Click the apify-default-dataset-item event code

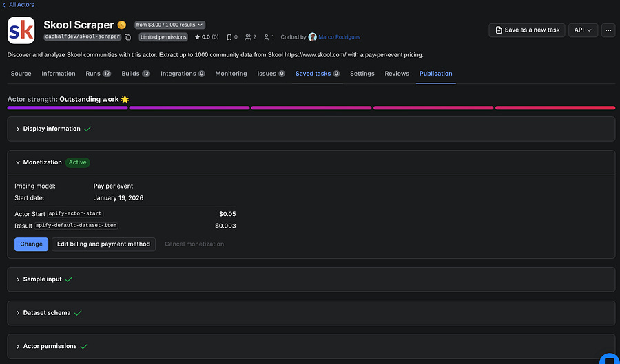point(76,226)
